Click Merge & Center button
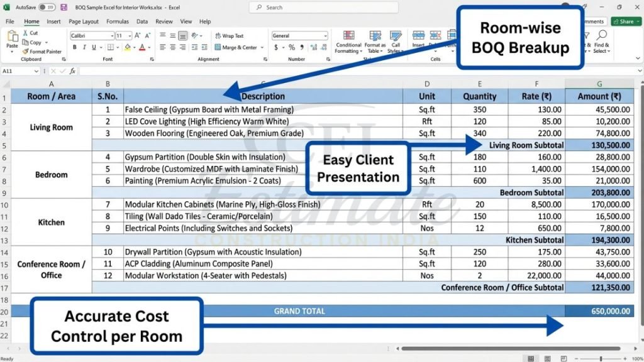This screenshot has width=644, height=362. (236, 48)
